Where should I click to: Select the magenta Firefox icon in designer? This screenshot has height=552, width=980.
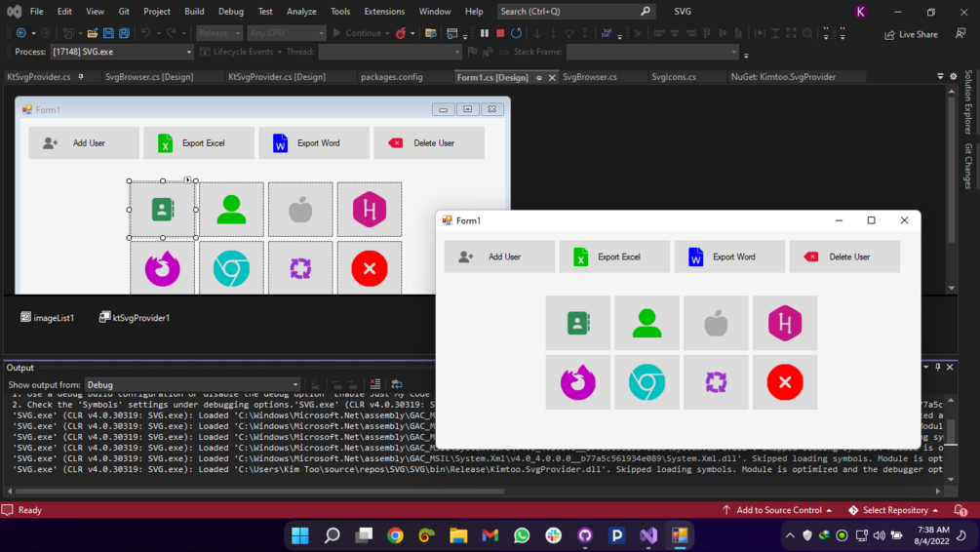pos(163,267)
